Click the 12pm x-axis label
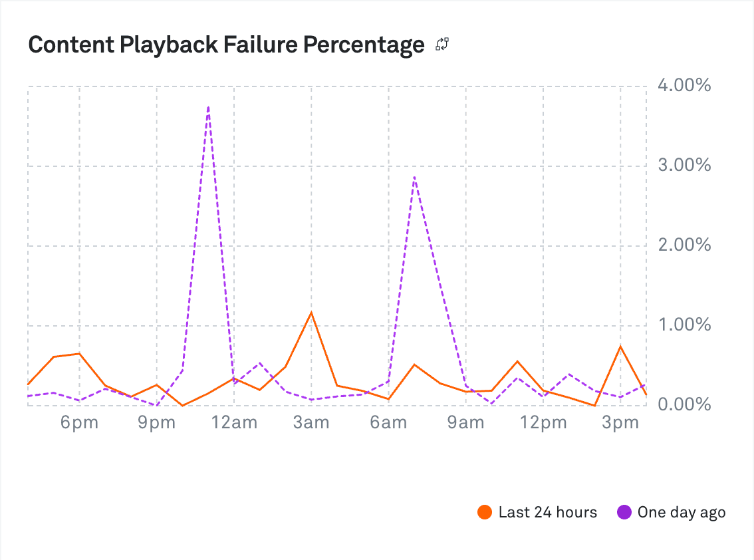 pos(543,423)
